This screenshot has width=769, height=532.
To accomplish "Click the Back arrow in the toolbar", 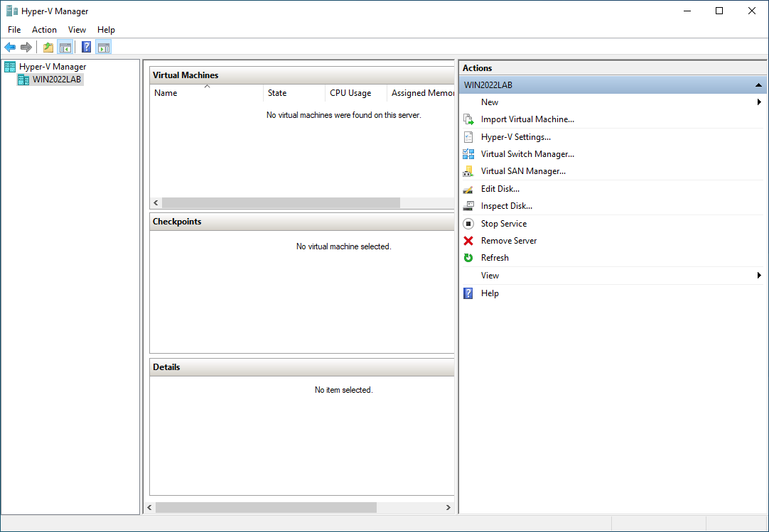I will (10, 47).
